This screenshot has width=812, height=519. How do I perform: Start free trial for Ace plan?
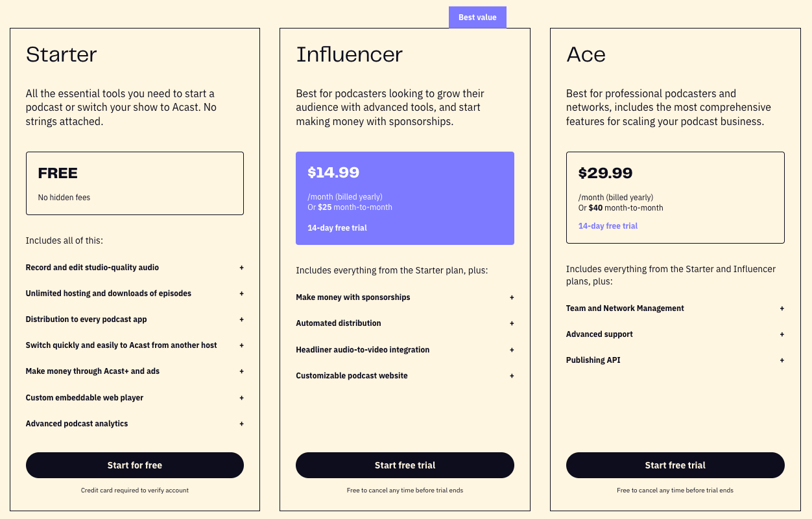click(x=675, y=465)
